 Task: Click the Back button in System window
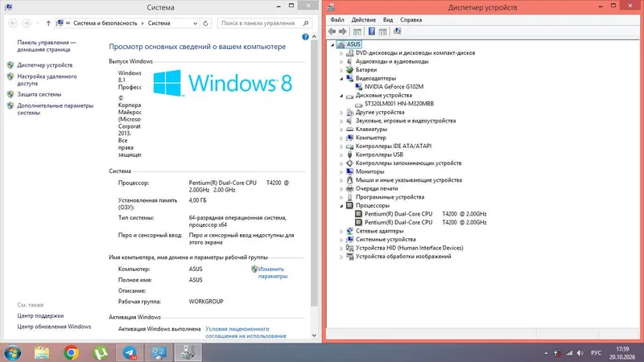[13, 23]
